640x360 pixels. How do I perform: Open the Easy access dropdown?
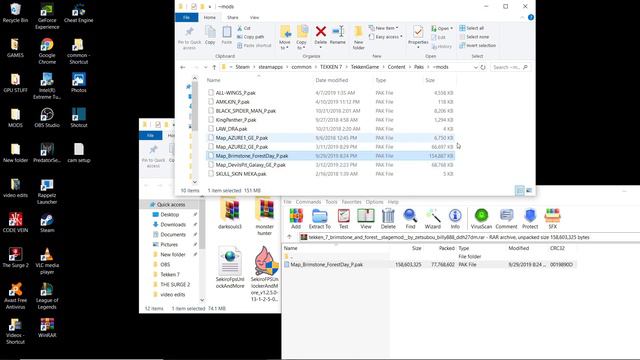[x=385, y=37]
